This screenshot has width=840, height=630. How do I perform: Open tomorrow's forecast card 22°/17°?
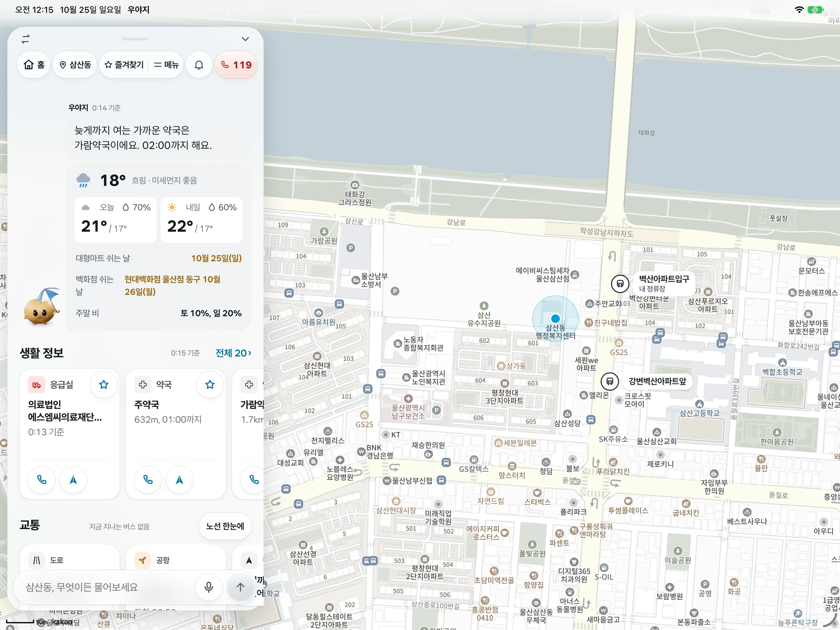pos(202,219)
